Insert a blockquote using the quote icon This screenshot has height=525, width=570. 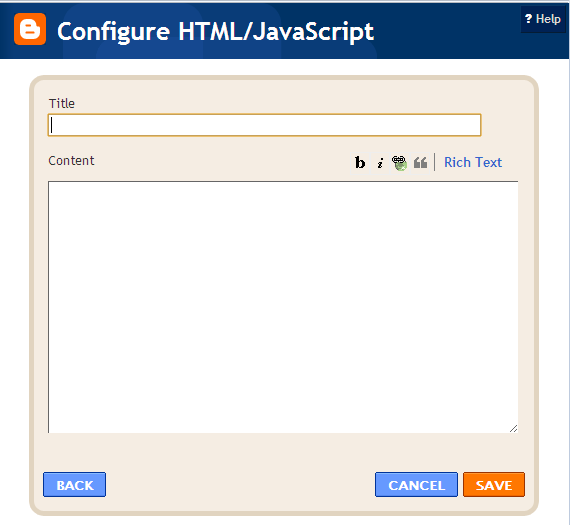(x=420, y=163)
